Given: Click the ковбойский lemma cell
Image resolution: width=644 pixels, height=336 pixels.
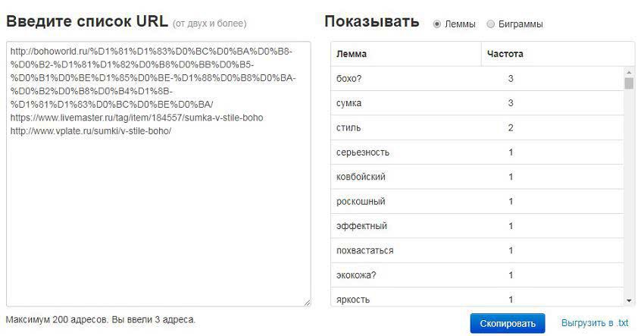Looking at the screenshot, I should [361, 177].
